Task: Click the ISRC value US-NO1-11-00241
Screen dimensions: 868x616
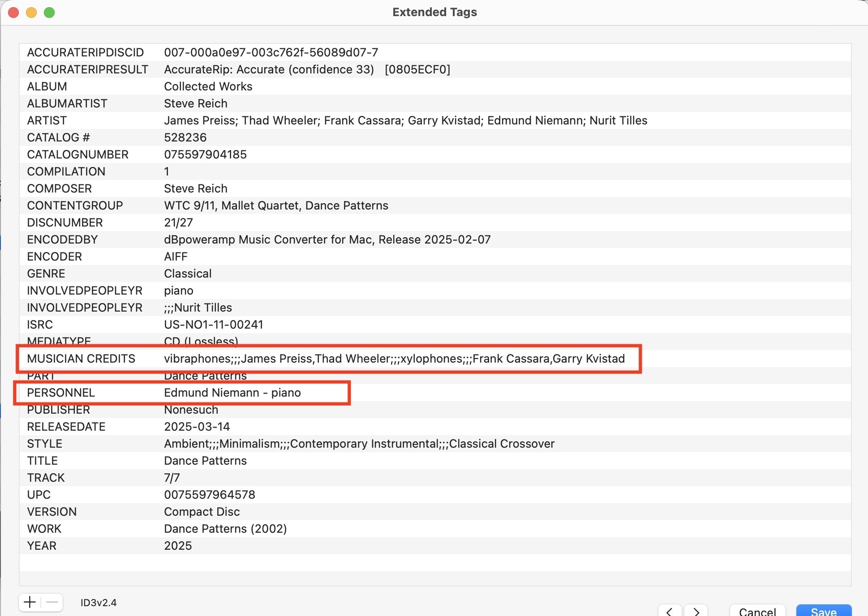Action: pyautogui.click(x=213, y=325)
